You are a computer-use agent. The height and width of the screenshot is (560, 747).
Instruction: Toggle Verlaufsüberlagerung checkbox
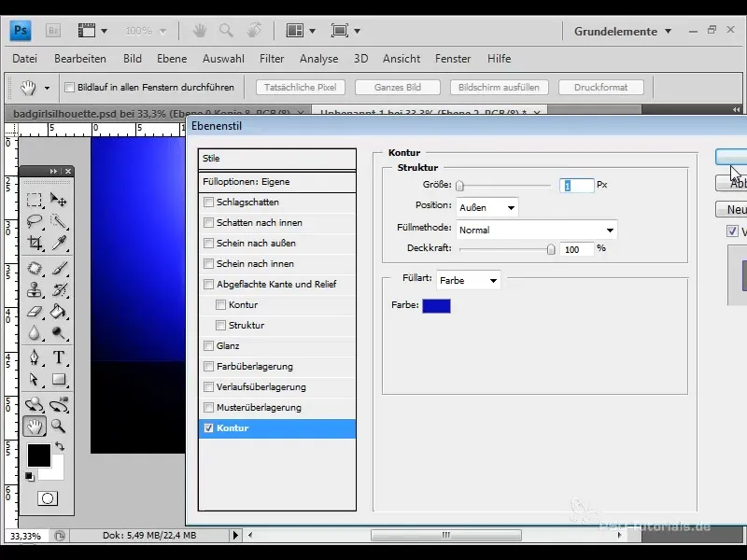(208, 386)
